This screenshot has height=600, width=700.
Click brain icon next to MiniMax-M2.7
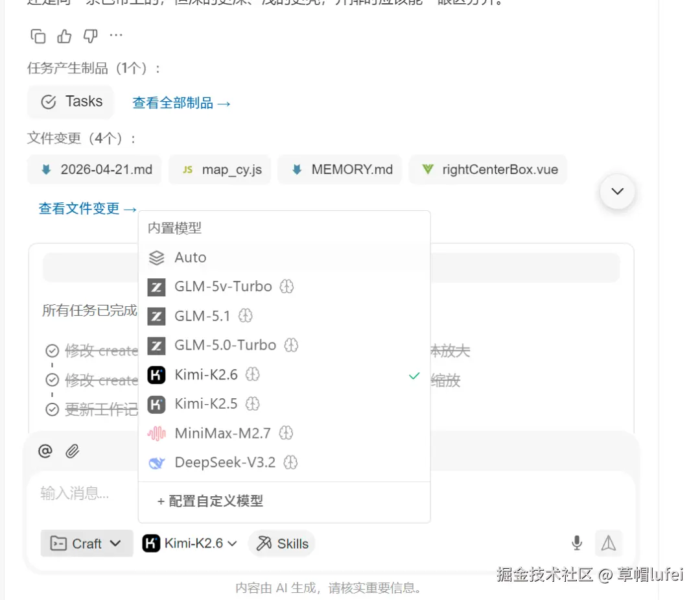[286, 433]
